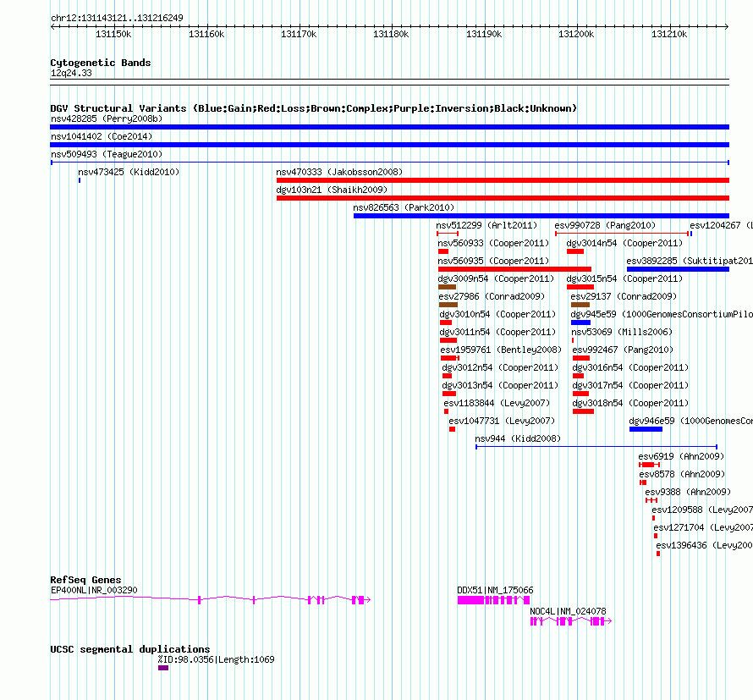Click dgv3018n54 (Cooper2011) label

click(x=630, y=403)
